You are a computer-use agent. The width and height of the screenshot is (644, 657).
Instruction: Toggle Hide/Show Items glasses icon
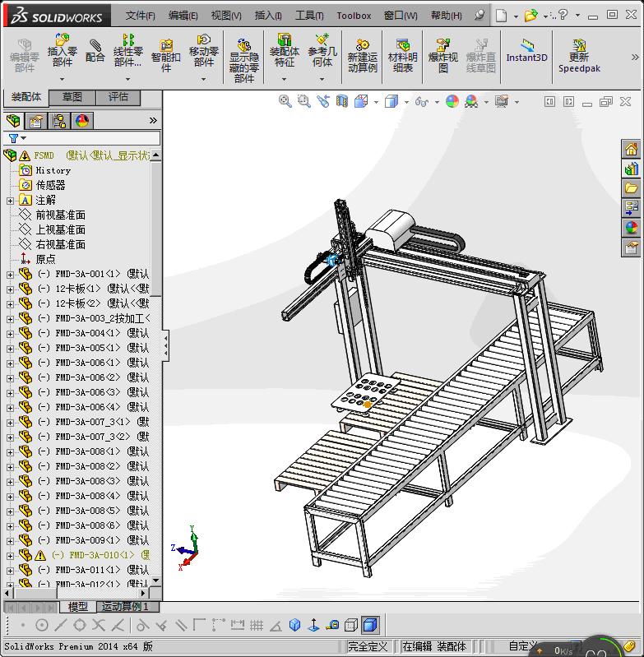[421, 101]
